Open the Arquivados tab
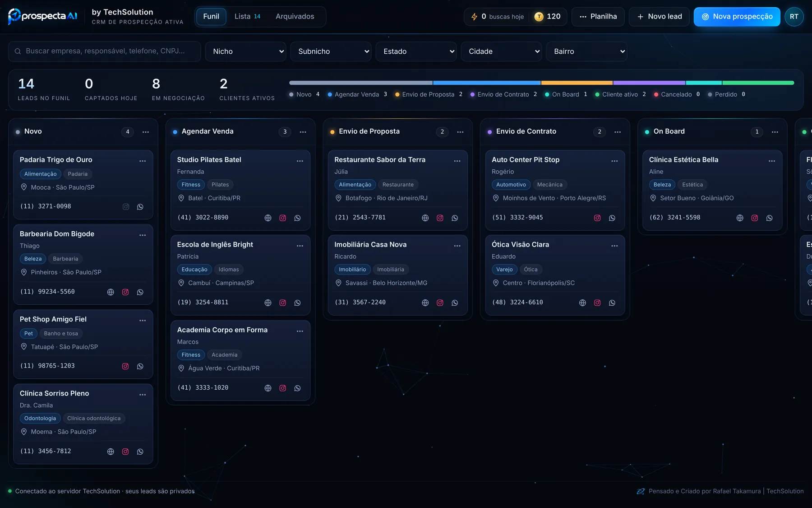Image resolution: width=812 pixels, height=508 pixels. tap(295, 17)
